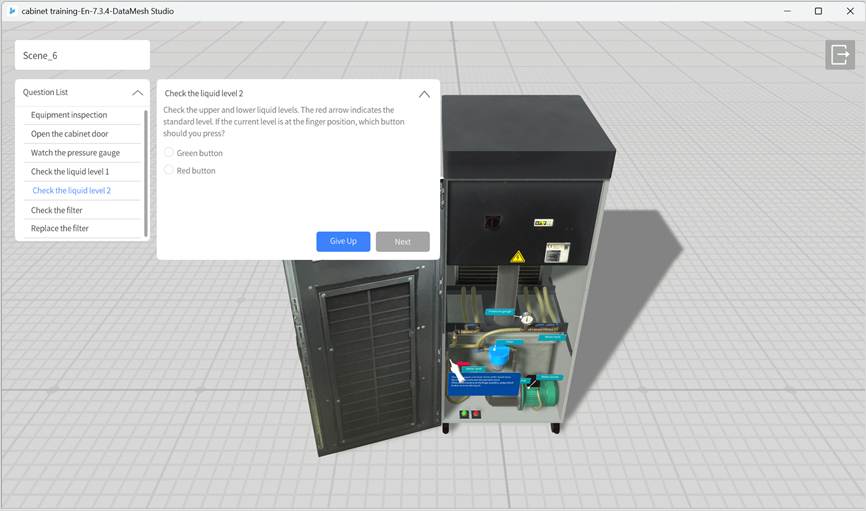Image resolution: width=866 pixels, height=511 pixels.
Task: Click the Scene_6 title box
Action: click(x=82, y=55)
